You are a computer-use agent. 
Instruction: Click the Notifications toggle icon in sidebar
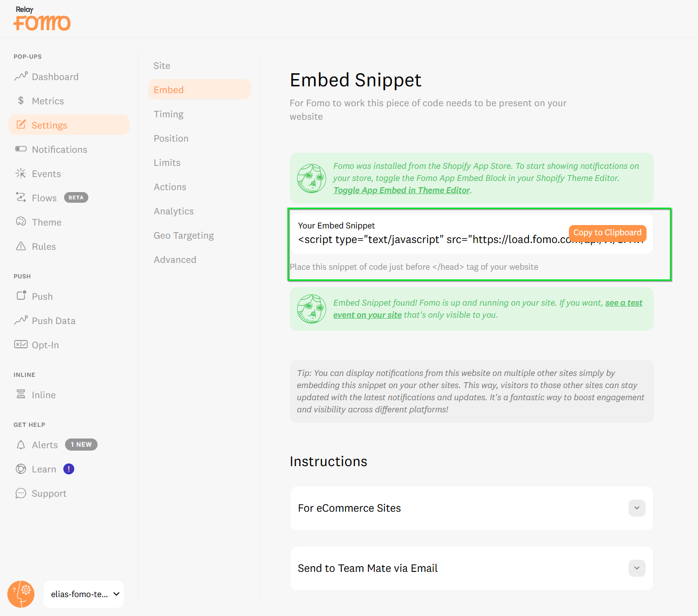click(x=21, y=149)
